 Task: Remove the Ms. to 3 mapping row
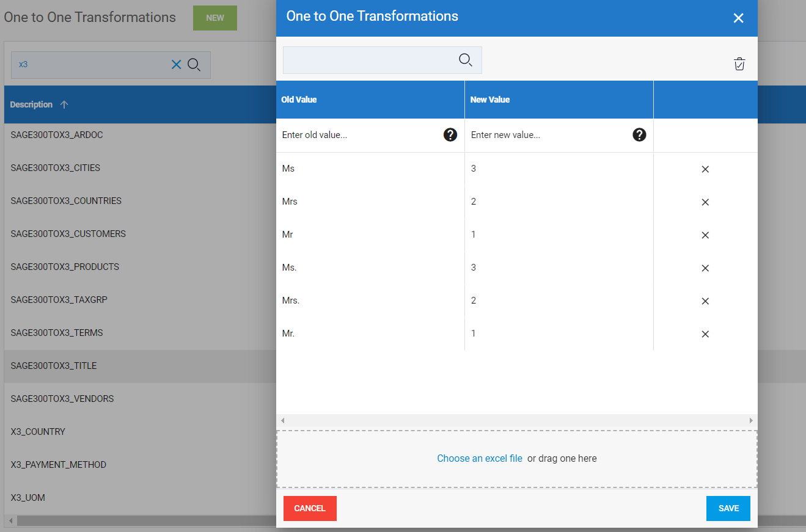(705, 268)
